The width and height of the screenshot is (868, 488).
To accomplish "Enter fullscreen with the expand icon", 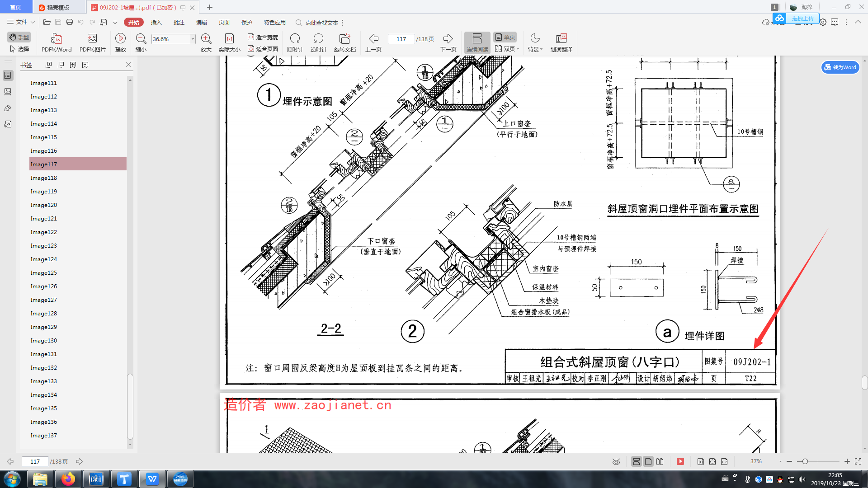I will (x=858, y=461).
